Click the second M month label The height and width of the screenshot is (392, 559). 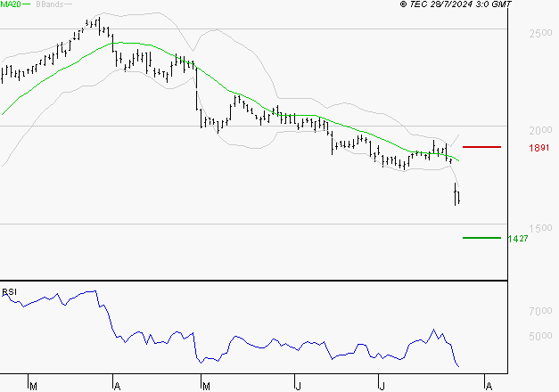(x=206, y=386)
